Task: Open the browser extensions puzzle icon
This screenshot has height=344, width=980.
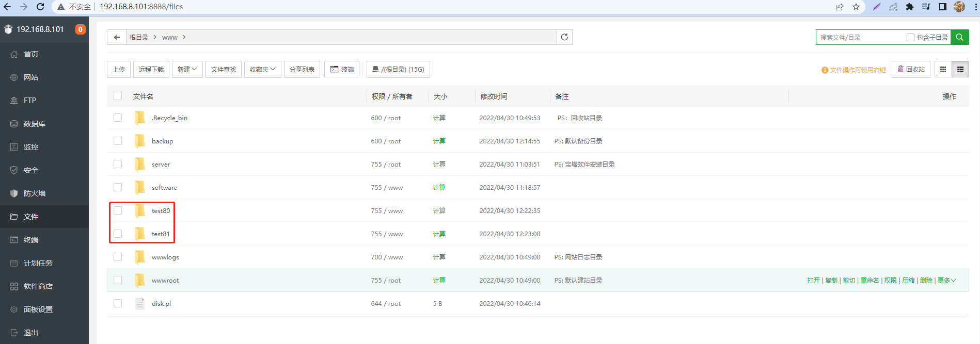Action: click(910, 7)
